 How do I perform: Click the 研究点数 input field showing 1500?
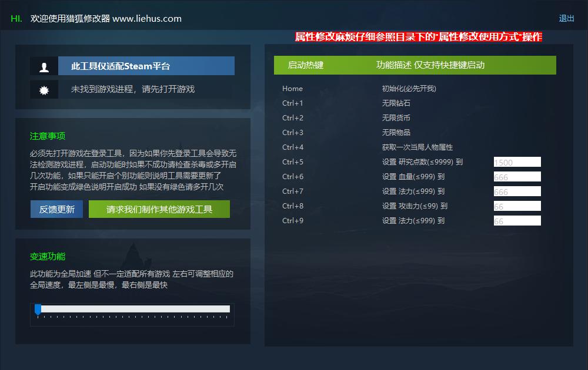point(517,162)
